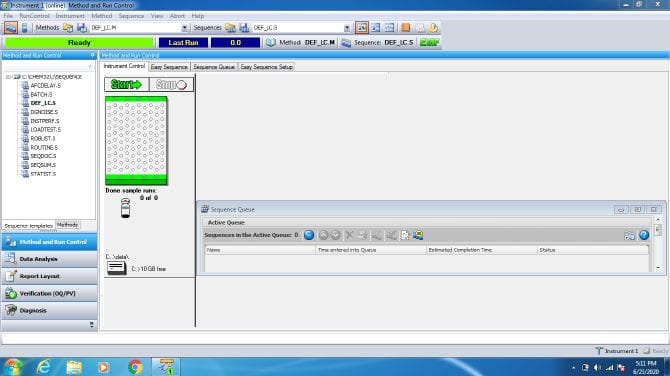Click the data drive disk icon
The image size is (670, 376).
point(116,268)
